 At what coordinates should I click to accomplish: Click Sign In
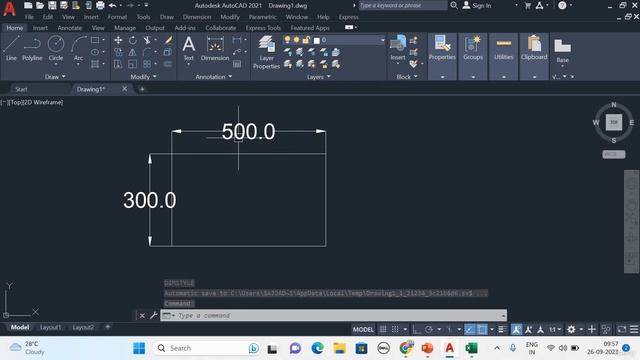pos(477,6)
